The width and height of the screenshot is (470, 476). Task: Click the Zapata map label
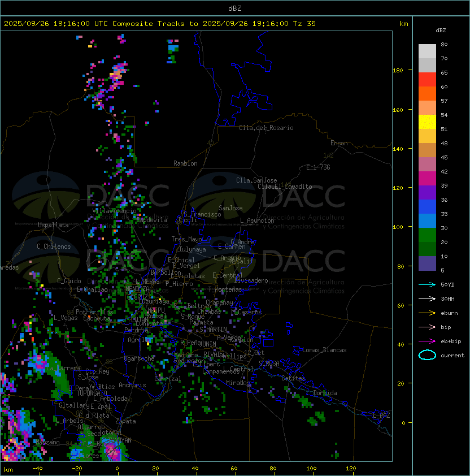point(125,421)
